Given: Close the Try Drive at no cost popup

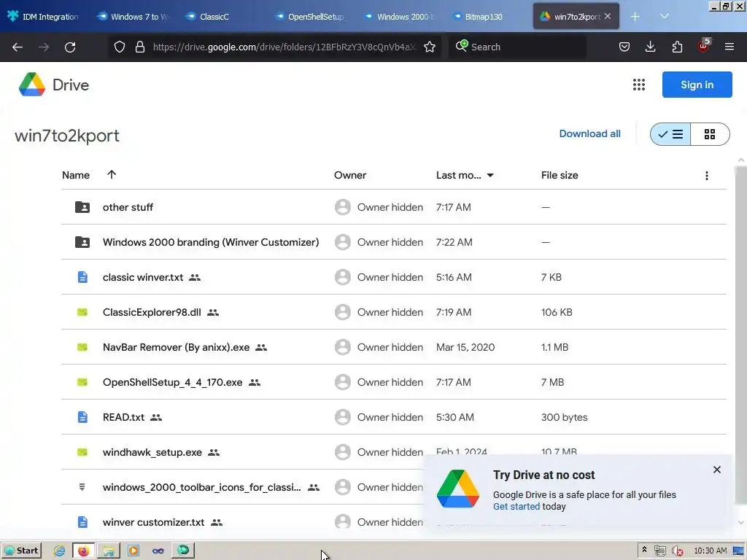Looking at the screenshot, I should (x=717, y=470).
